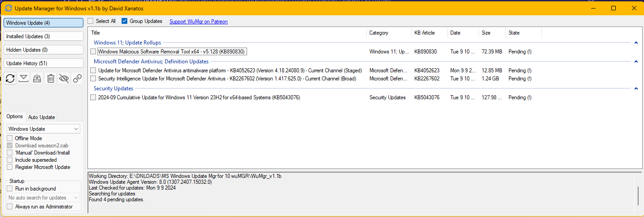Enable the Select All checkbox
The height and width of the screenshot is (217, 644).
(x=91, y=21)
